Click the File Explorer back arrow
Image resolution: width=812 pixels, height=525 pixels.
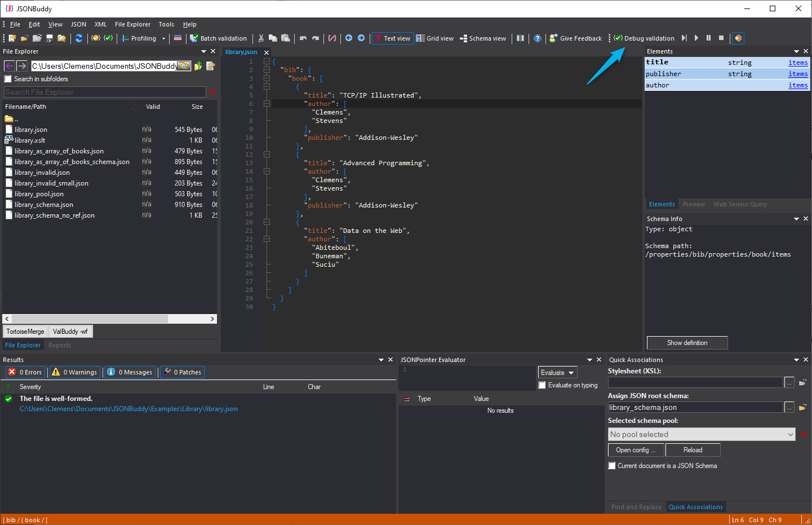pos(10,66)
